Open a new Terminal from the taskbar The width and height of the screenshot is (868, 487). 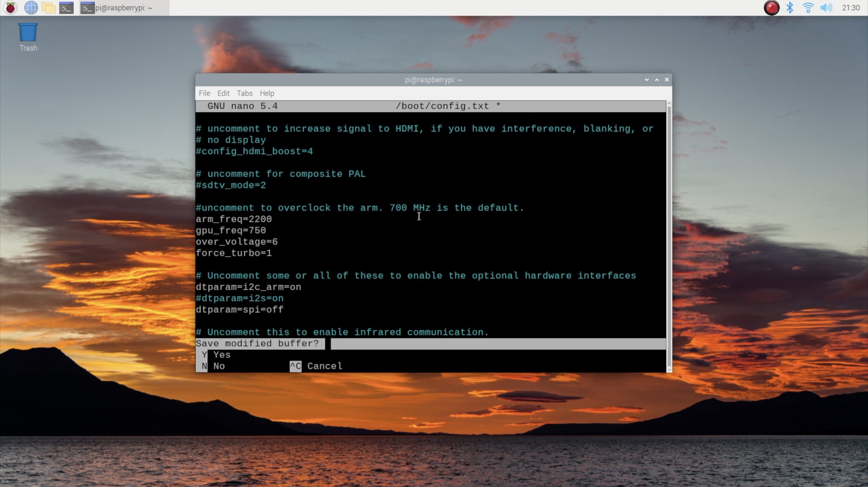(x=66, y=7)
